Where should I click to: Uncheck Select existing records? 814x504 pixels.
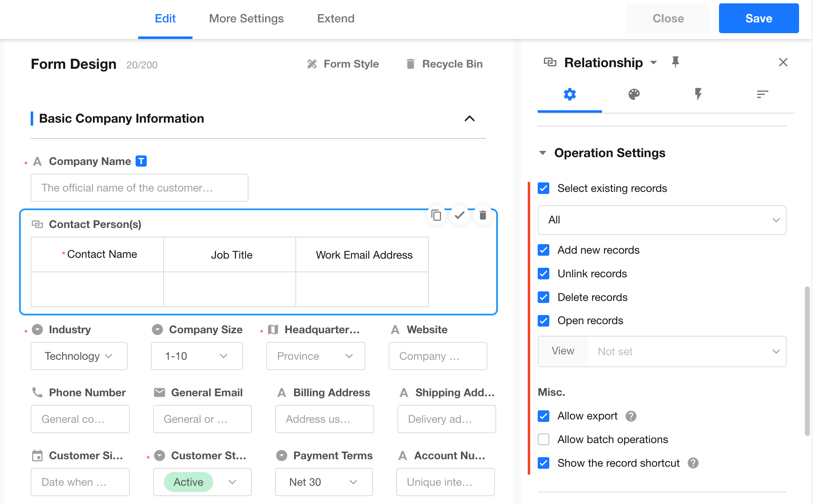[543, 189]
